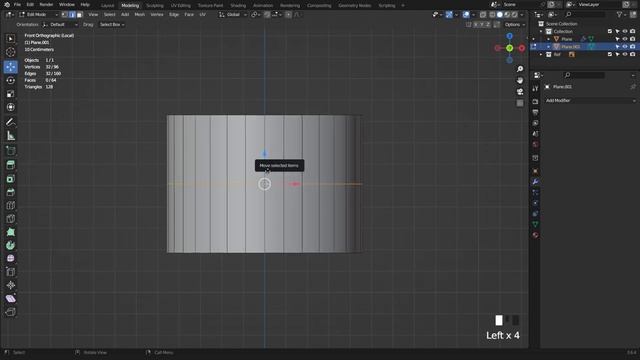Select the Annotate tool
640x360 pixels.
(x=11, y=122)
